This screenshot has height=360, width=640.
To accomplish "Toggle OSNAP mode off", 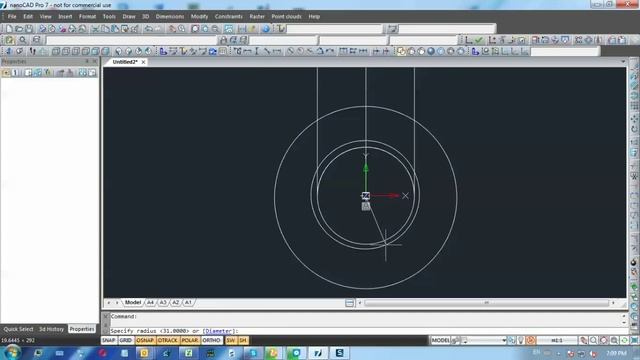I will click(x=145, y=340).
